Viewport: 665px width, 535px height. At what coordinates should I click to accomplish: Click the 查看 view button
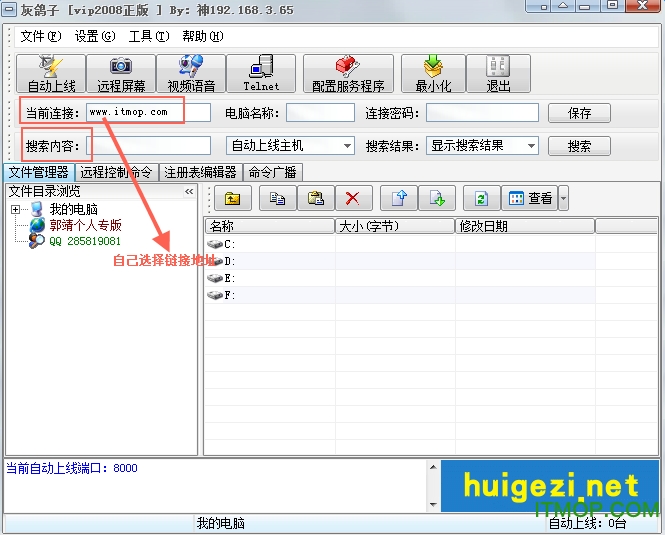point(530,198)
